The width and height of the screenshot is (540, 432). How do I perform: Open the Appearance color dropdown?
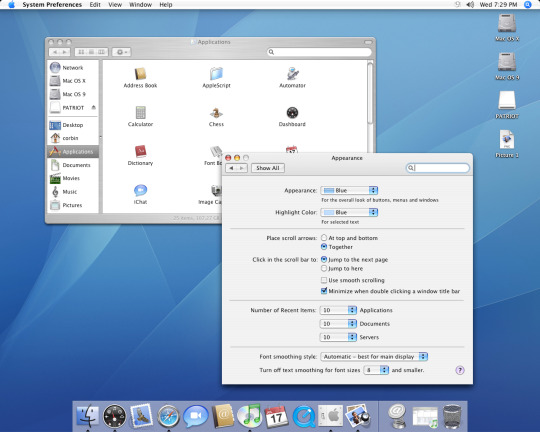tap(349, 190)
